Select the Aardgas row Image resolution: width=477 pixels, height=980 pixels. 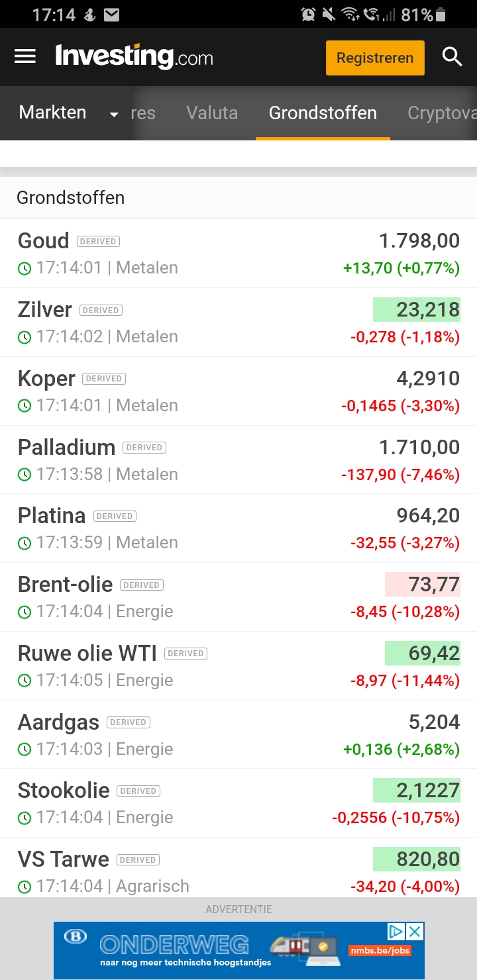pos(58,722)
